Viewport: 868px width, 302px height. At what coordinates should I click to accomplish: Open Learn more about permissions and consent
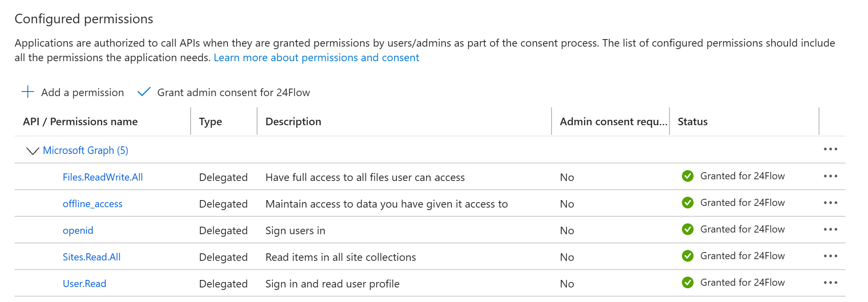tap(316, 58)
